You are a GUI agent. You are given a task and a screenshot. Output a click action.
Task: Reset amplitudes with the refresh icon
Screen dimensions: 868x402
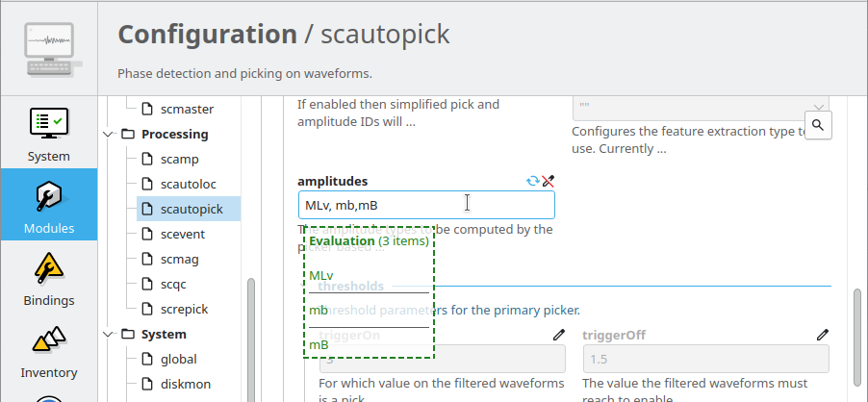click(532, 181)
